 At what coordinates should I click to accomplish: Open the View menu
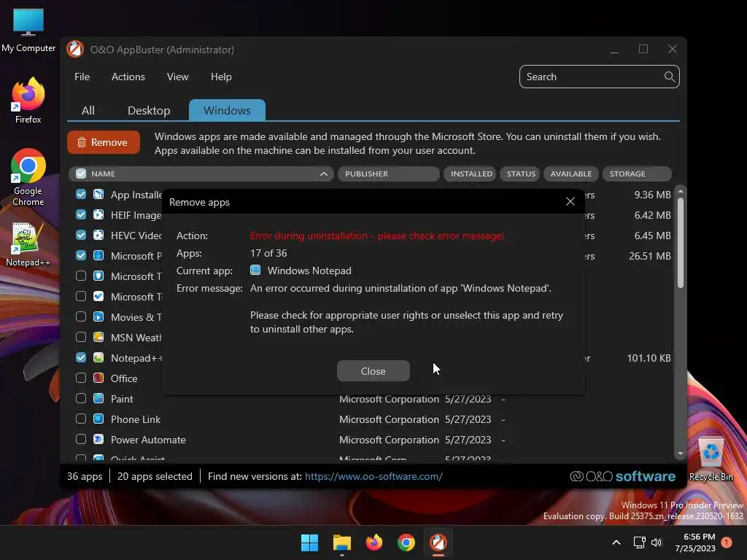click(x=178, y=77)
